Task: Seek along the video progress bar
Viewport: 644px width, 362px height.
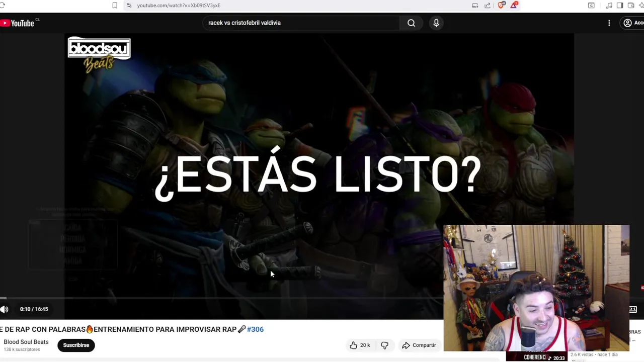Action: 221,298
